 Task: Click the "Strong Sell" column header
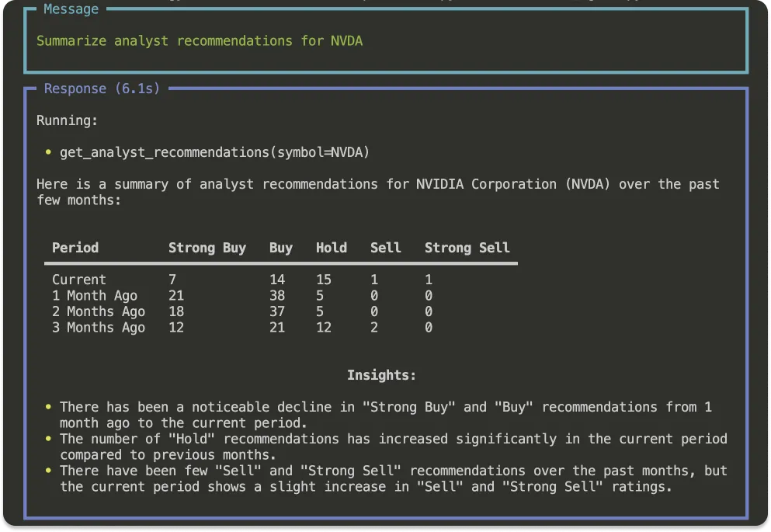pyautogui.click(x=467, y=248)
